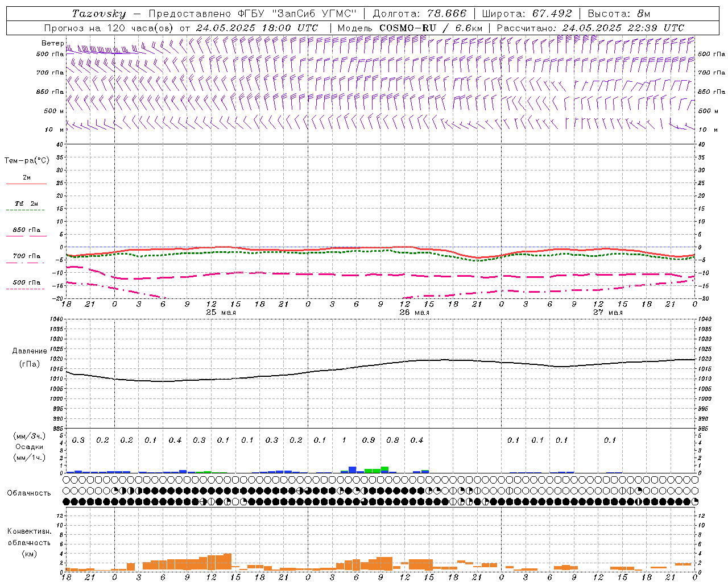Image resolution: width=728 pixels, height=582 pixels.
Task: Click the 25 мая date label
Action: tap(221, 313)
